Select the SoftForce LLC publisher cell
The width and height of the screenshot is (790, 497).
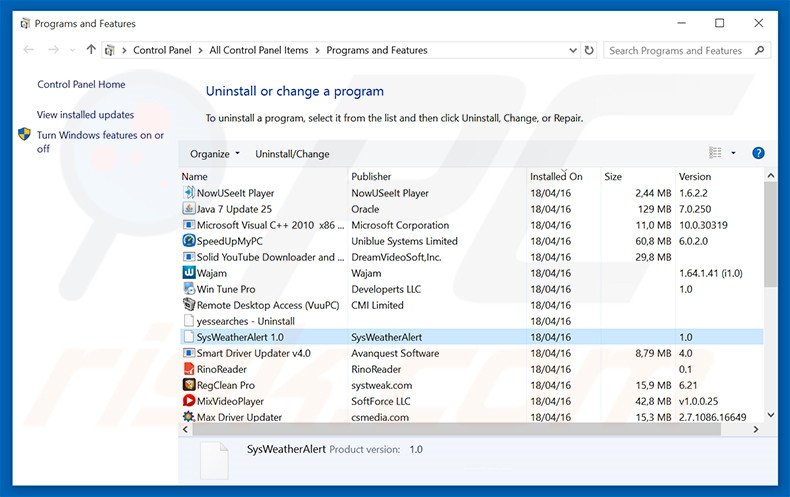[x=380, y=401]
